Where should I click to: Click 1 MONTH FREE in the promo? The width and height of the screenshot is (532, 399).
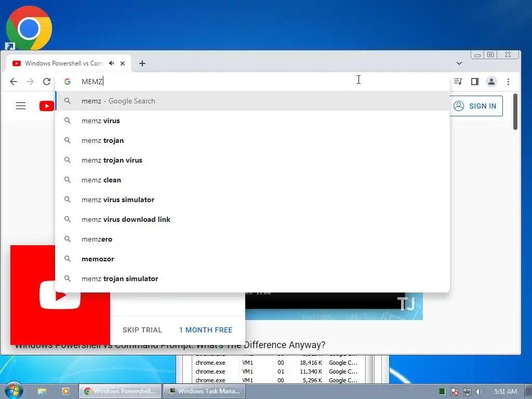coord(206,330)
